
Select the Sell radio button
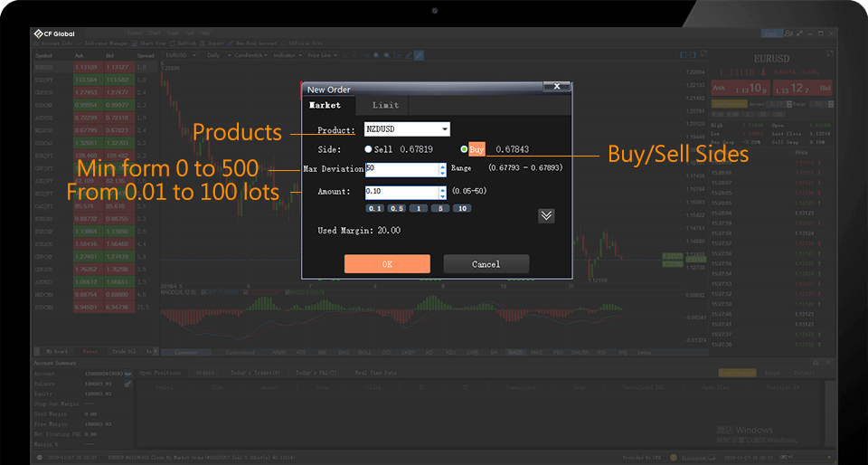point(368,149)
